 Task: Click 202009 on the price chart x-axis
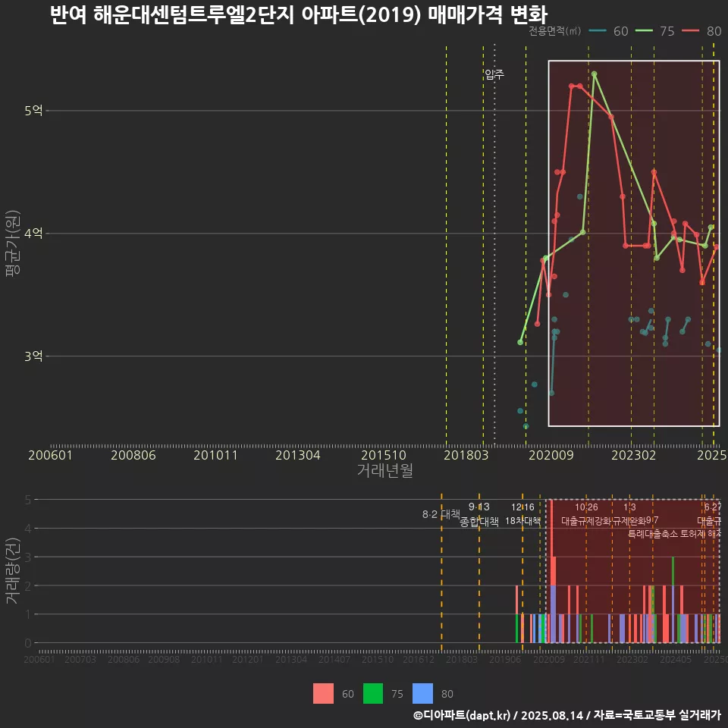pyautogui.click(x=551, y=455)
